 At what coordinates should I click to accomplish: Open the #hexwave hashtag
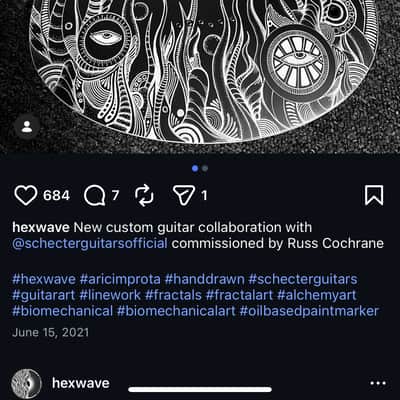(44, 279)
